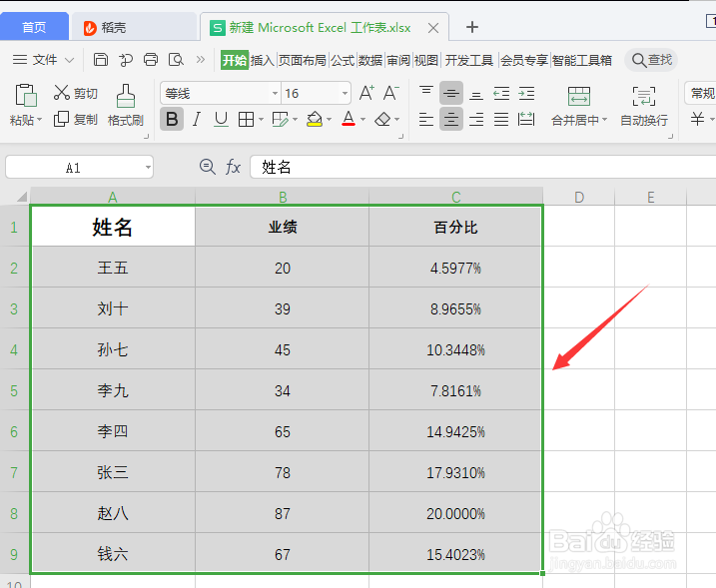
Task: Decrease indent icon
Action: click(501, 93)
